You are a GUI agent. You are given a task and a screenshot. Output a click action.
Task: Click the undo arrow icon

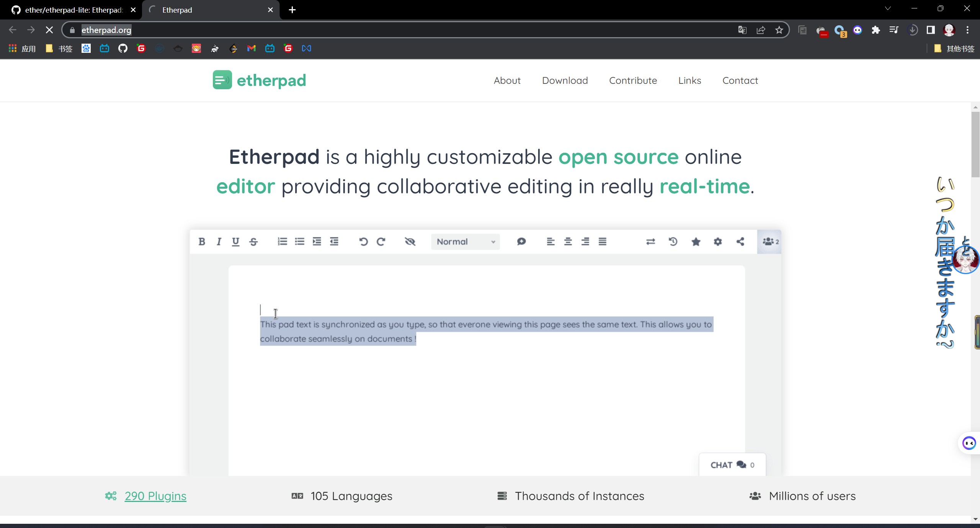point(363,242)
